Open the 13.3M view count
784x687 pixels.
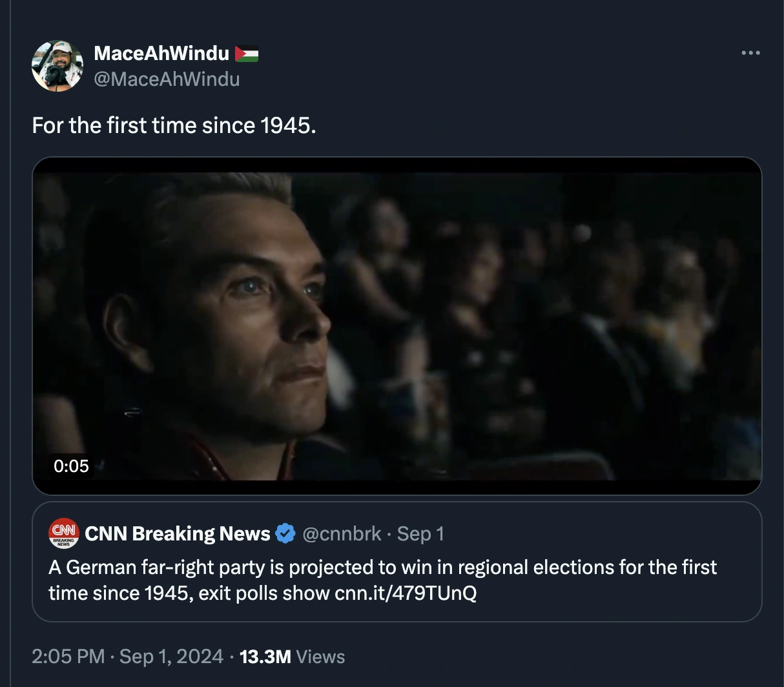[265, 657]
